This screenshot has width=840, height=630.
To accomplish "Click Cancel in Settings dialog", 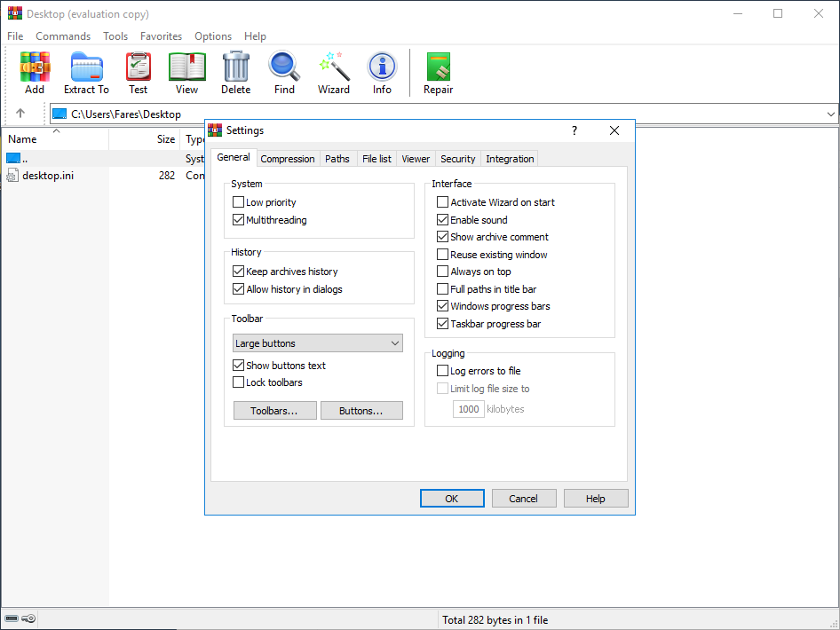I will point(524,499).
